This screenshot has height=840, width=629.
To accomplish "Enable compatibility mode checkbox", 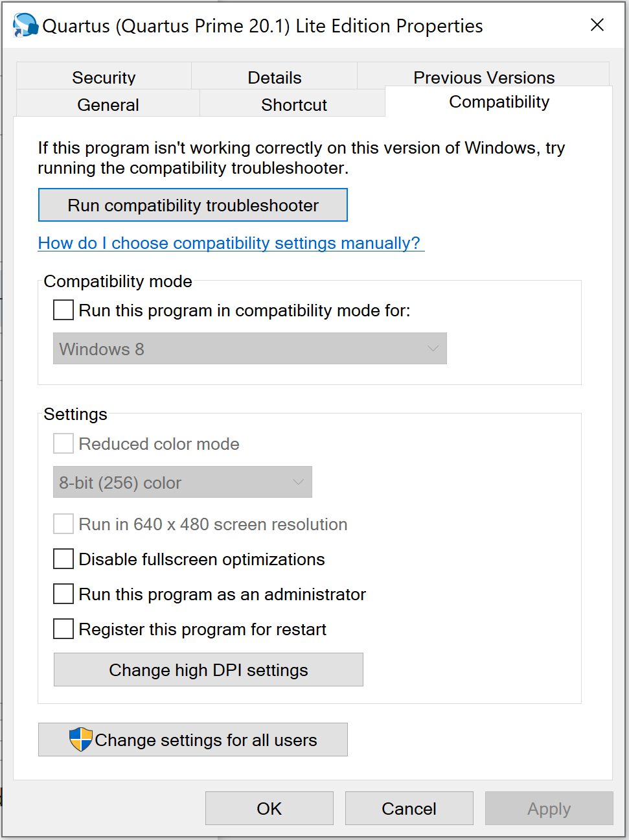I will 63,310.
